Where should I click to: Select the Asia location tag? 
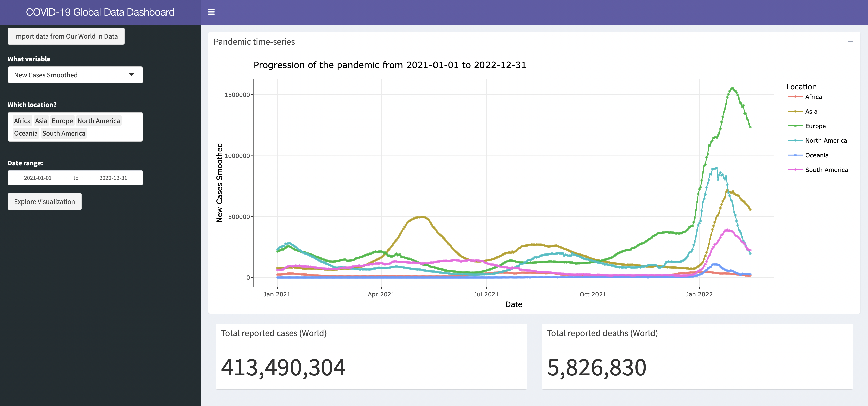[41, 121]
